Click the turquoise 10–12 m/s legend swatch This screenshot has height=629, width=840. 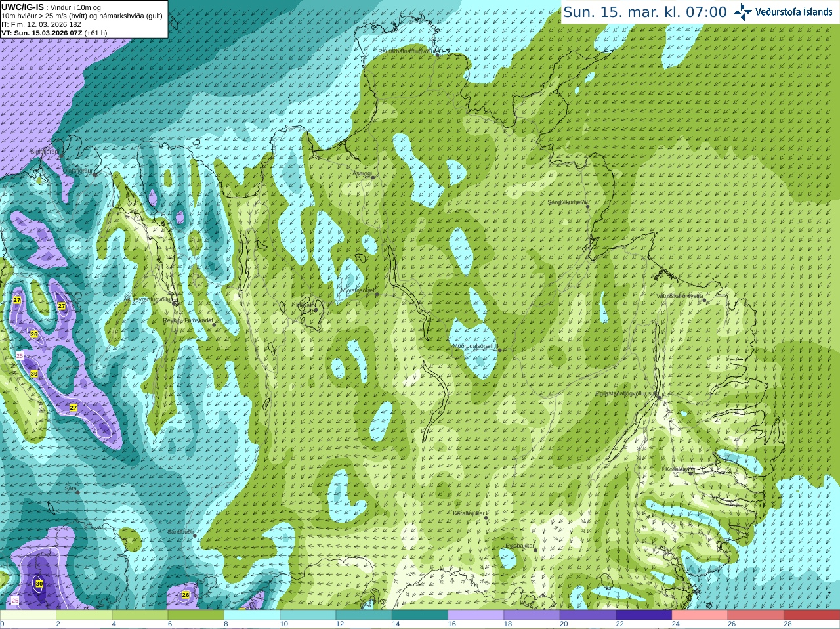[308, 615]
